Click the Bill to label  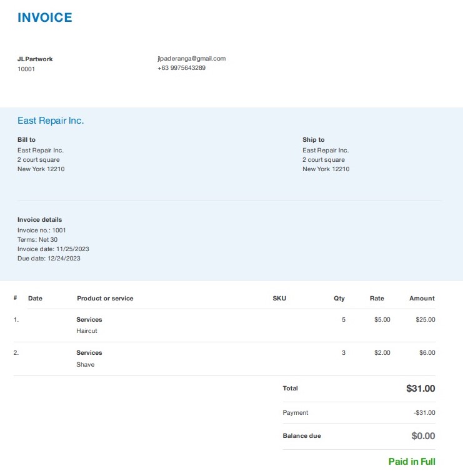click(x=26, y=140)
